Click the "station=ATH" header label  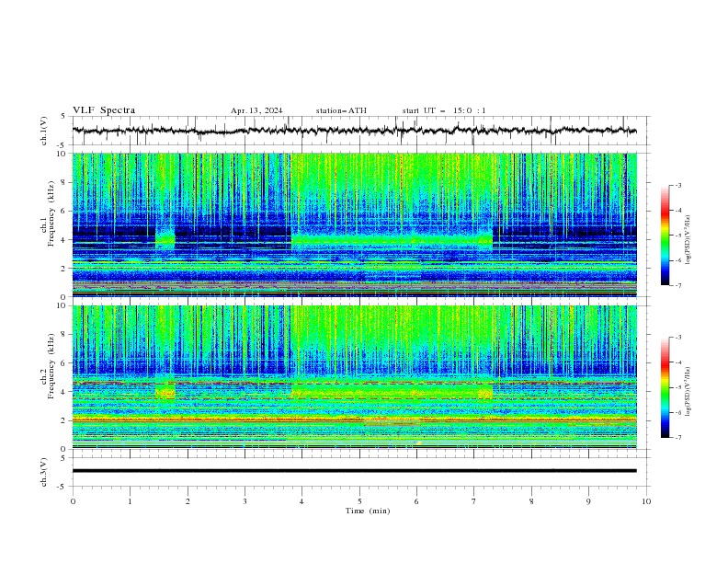pyautogui.click(x=341, y=110)
